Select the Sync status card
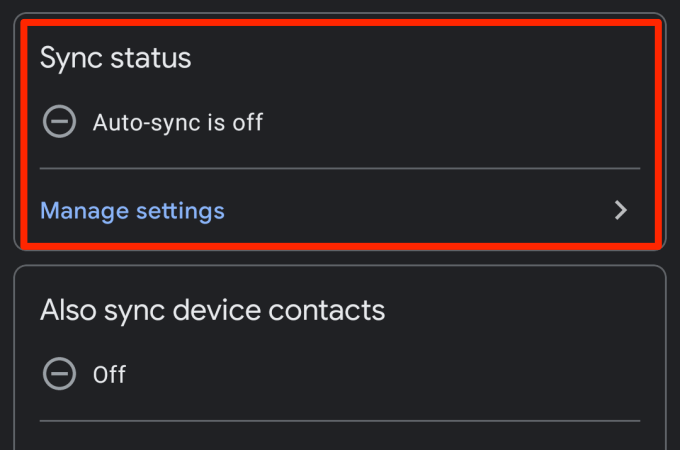 tap(340, 131)
